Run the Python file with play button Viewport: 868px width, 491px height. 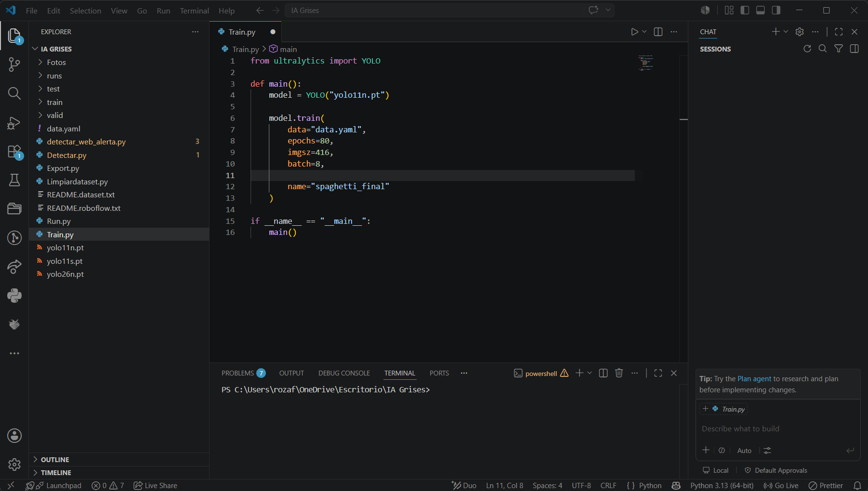tap(634, 32)
